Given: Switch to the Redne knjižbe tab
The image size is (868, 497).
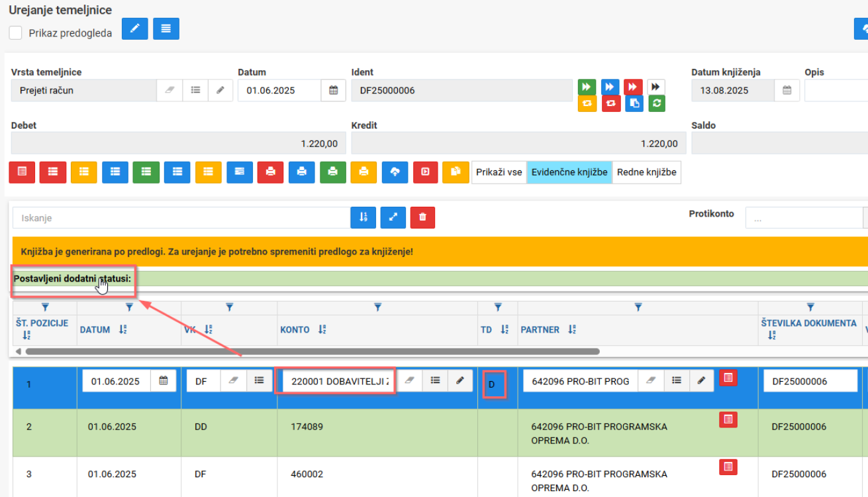Looking at the screenshot, I should click(647, 172).
